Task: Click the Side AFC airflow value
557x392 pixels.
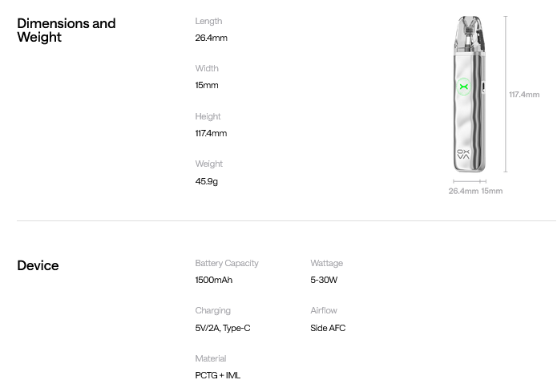Action: [x=328, y=328]
